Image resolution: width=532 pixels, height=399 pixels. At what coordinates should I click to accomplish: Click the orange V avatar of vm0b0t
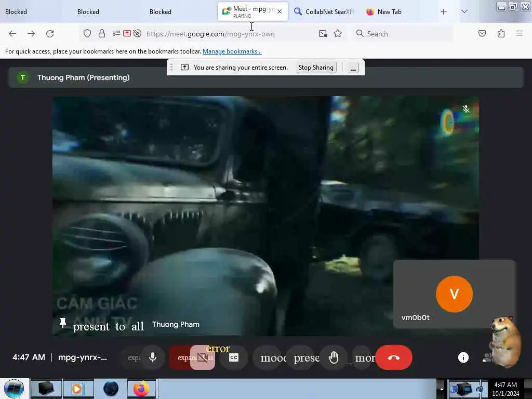(x=454, y=294)
